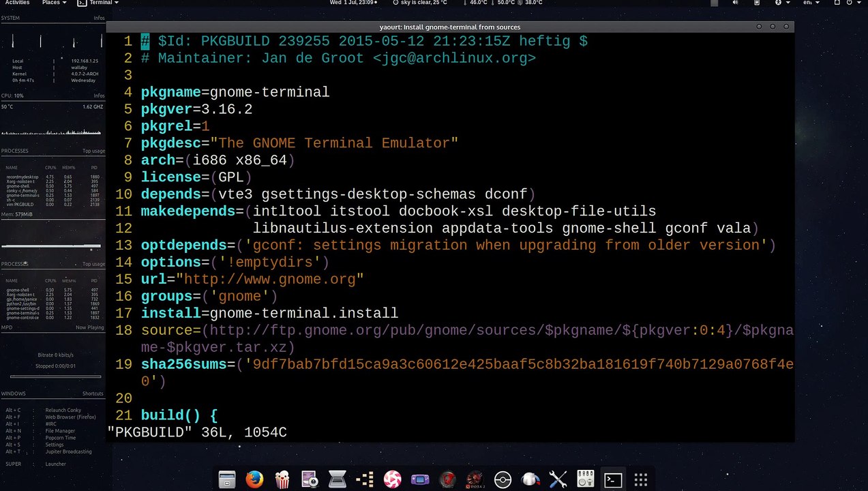The image size is (868, 491).
Task: Show all applications grid in the dock
Action: 640,479
